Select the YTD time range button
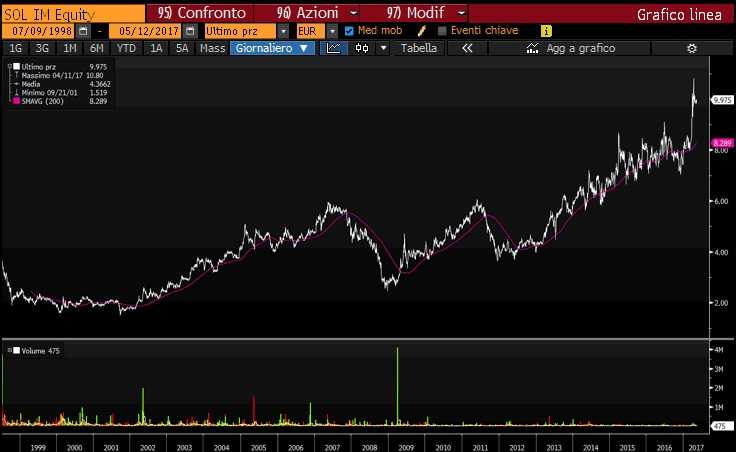 [127, 48]
